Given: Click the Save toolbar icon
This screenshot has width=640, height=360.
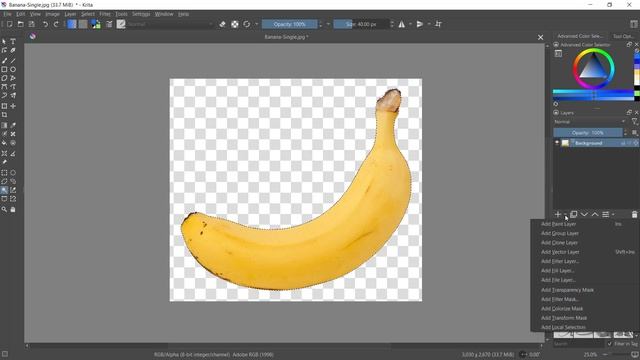Looking at the screenshot, I should [31, 24].
